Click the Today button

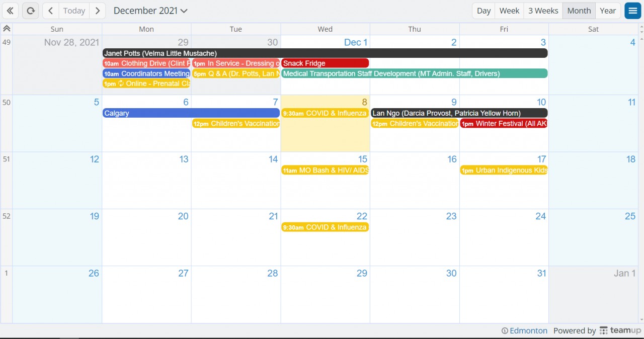[74, 11]
